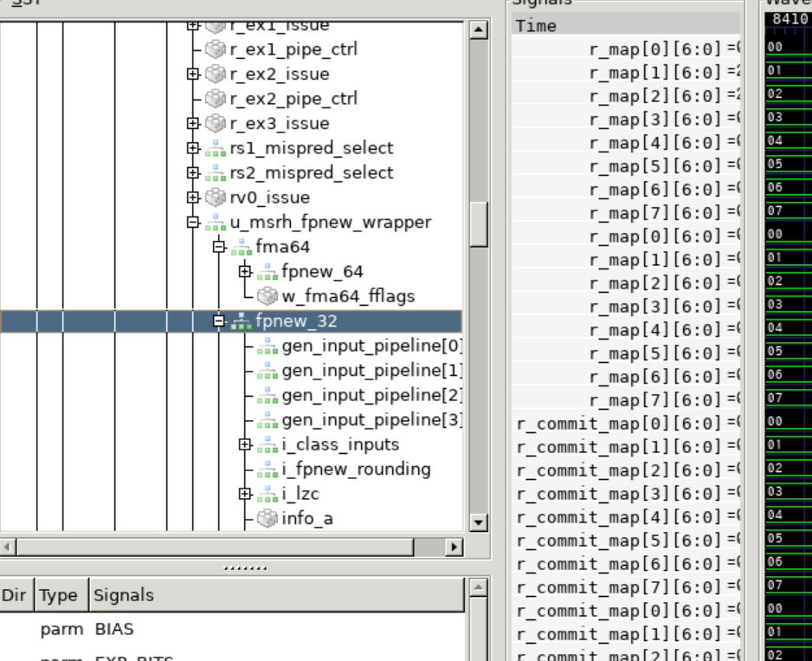Click the tree scrollbar down arrow
The image size is (812, 661).
click(479, 522)
